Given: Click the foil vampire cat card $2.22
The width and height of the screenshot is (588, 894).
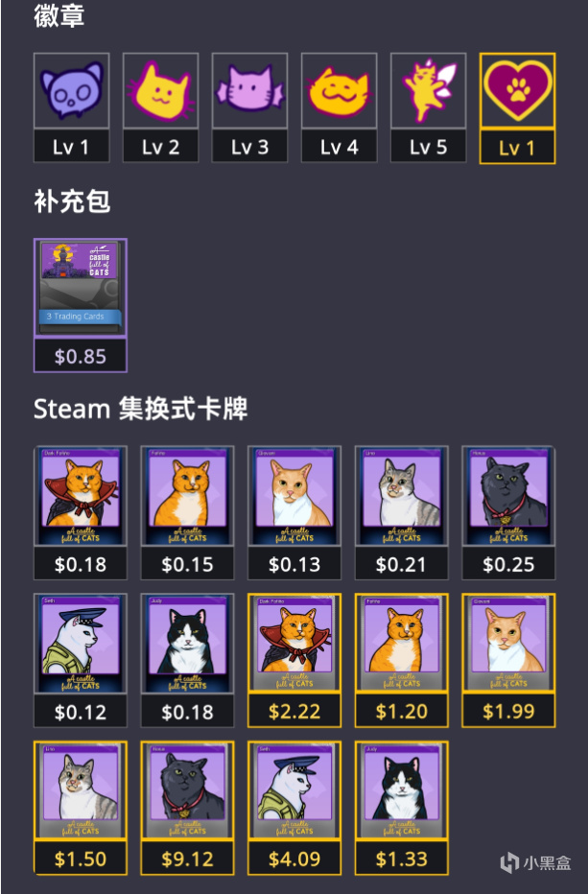Looking at the screenshot, I should tap(294, 660).
